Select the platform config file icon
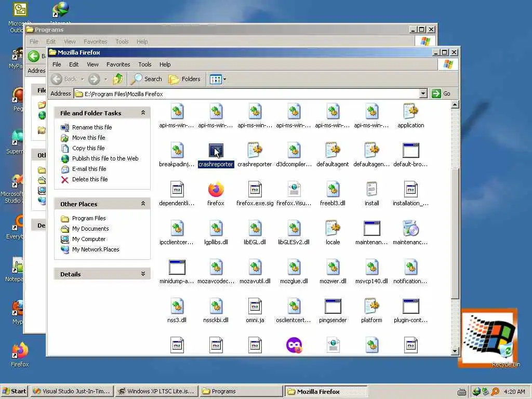This screenshot has width=532, height=399. click(371, 307)
